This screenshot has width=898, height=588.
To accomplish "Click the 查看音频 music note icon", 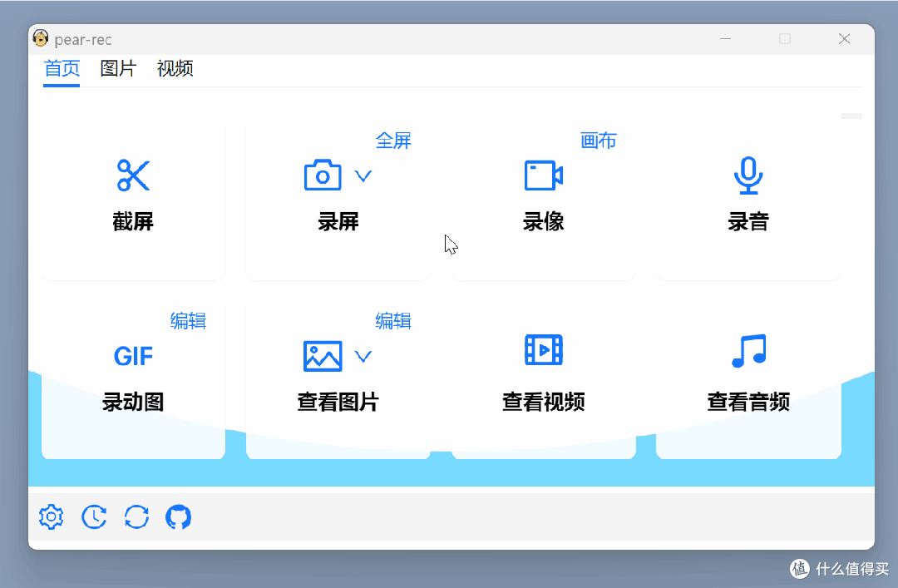I will 748,349.
